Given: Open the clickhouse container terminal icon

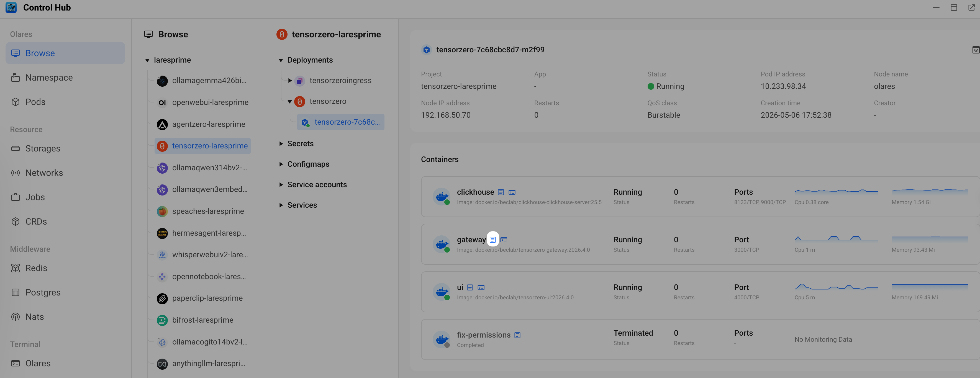Looking at the screenshot, I should (512, 192).
